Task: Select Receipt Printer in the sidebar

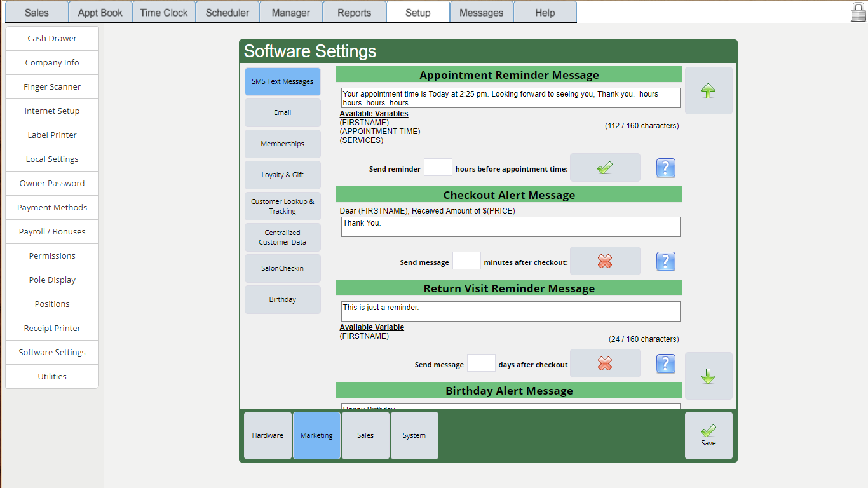Action: point(52,329)
